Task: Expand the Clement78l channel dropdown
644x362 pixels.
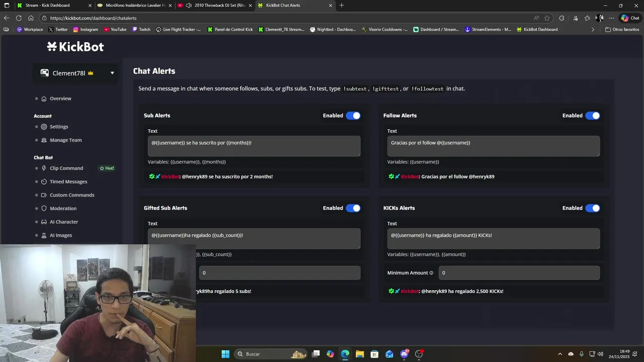Action: (x=112, y=73)
